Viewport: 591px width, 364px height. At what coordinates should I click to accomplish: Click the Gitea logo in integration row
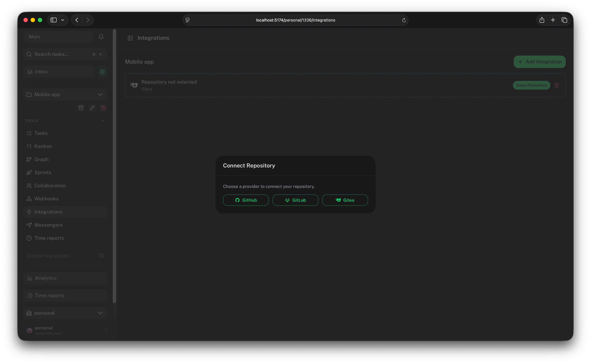pos(134,85)
